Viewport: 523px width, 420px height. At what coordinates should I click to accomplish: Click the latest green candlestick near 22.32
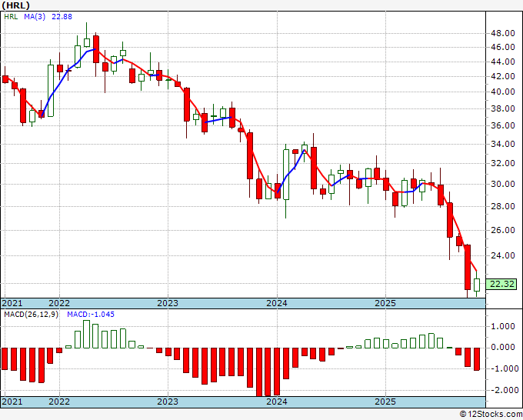477,285
